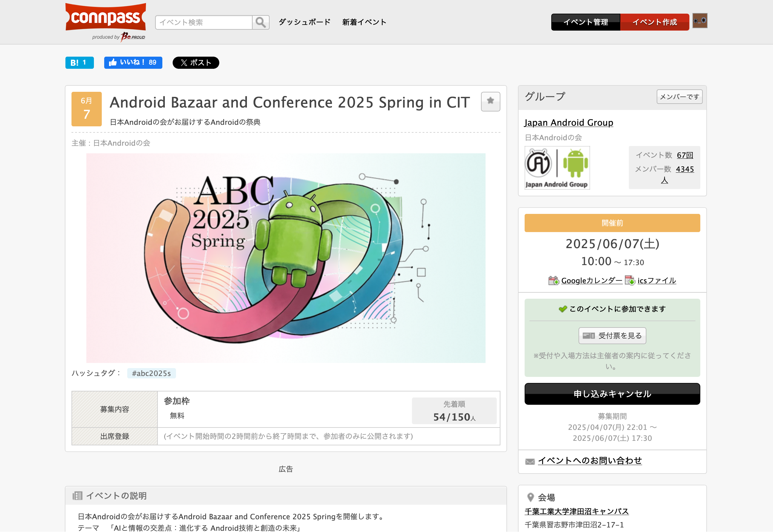Open ダッシュボード in the top navigation
Image resolution: width=773 pixels, height=532 pixels.
pos(304,22)
